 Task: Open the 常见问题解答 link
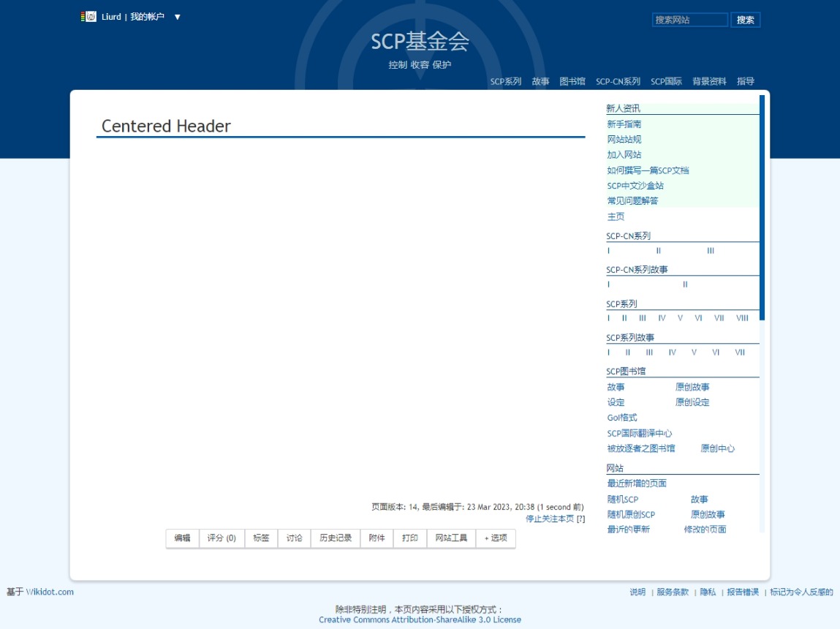[632, 201]
